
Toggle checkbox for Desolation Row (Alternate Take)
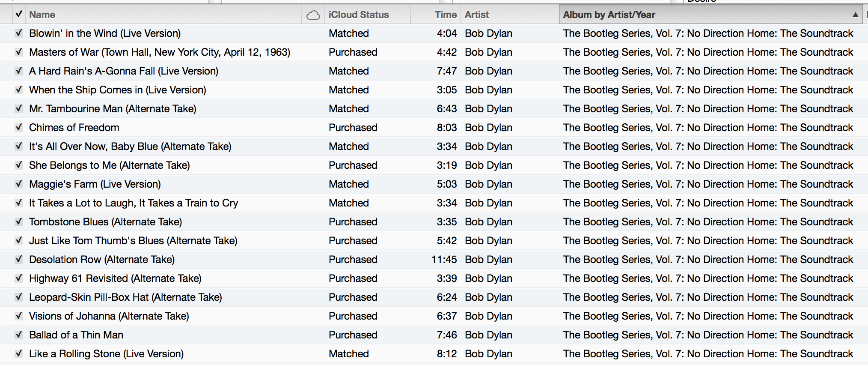tap(19, 259)
